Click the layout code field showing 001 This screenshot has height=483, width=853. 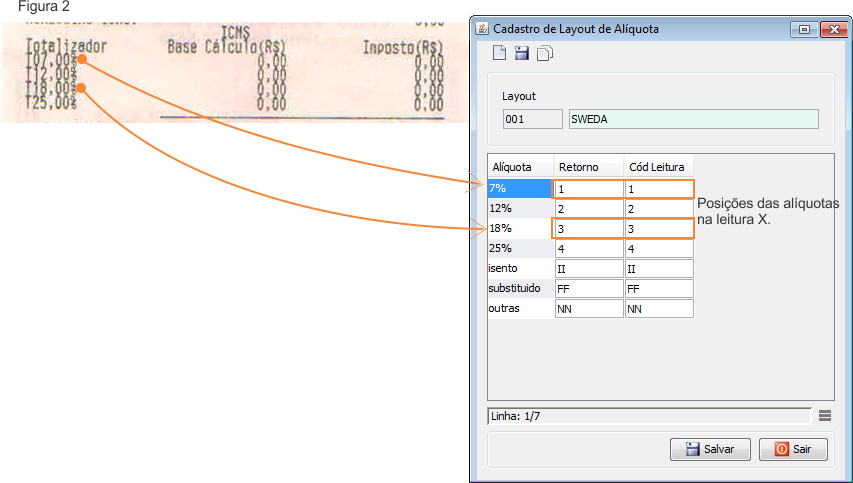point(532,120)
